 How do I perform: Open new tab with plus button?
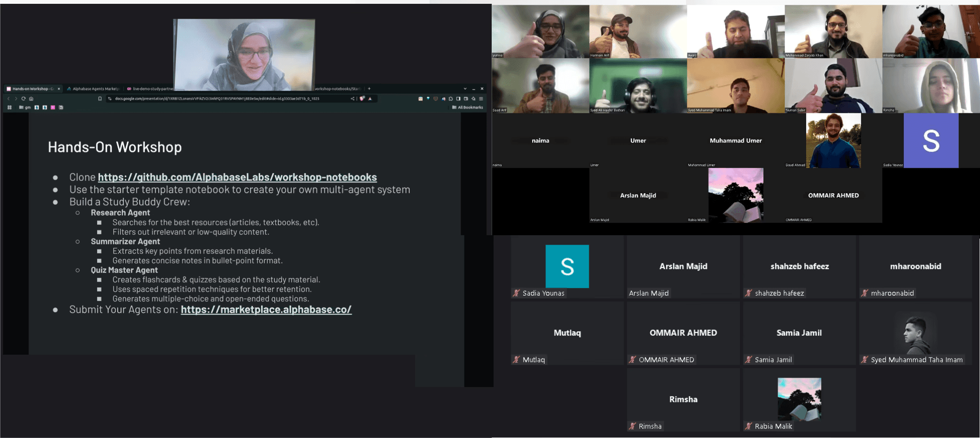click(369, 89)
